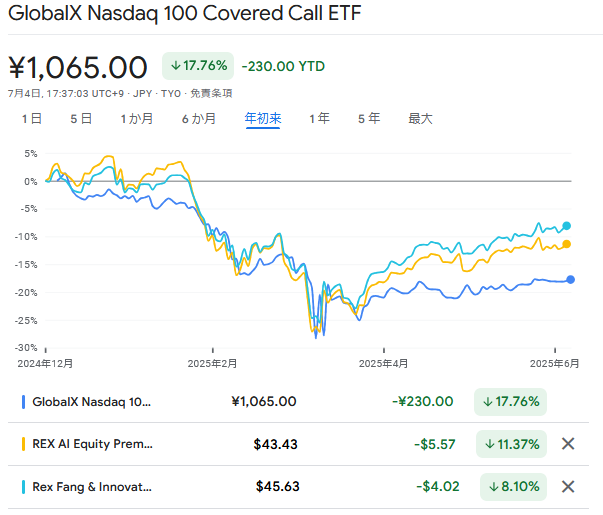The width and height of the screenshot is (603, 515).
Task: Click the 5% y-axis label
Action: point(31,153)
